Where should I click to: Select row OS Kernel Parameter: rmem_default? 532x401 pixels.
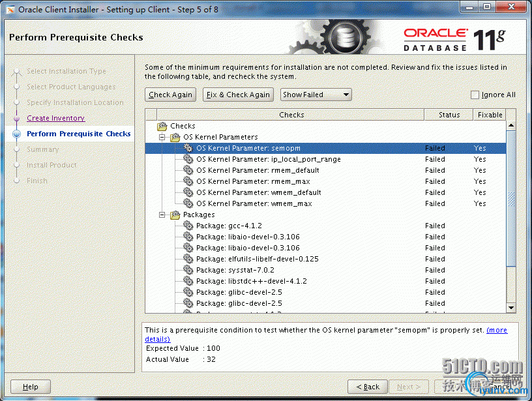(x=326, y=170)
